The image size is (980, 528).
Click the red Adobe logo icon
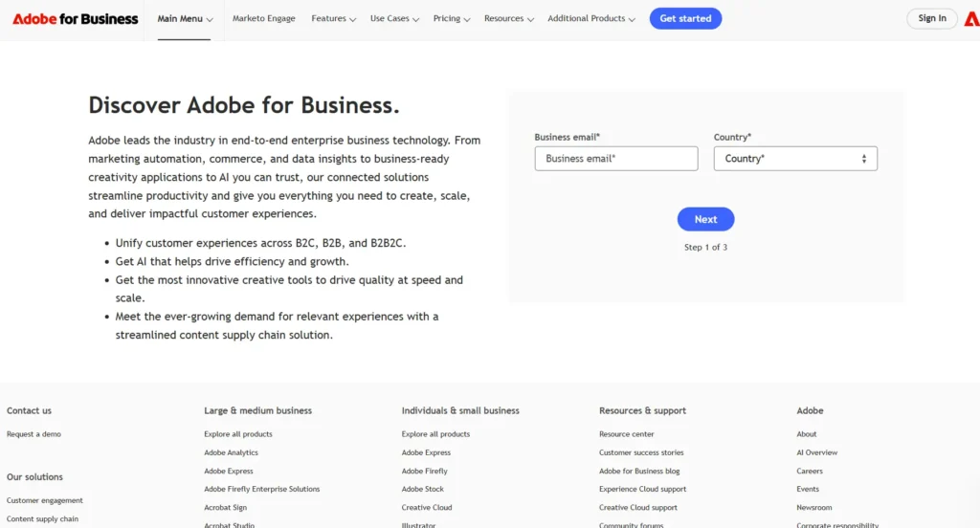[972, 19]
